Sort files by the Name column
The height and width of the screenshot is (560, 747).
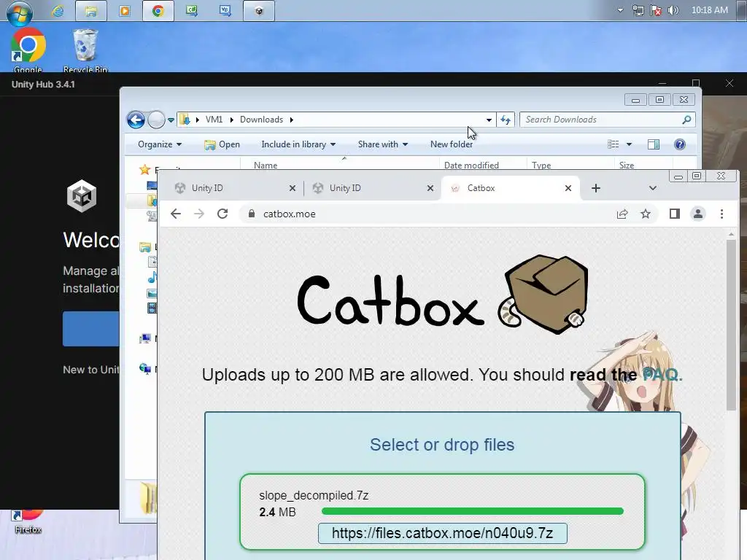(x=266, y=166)
